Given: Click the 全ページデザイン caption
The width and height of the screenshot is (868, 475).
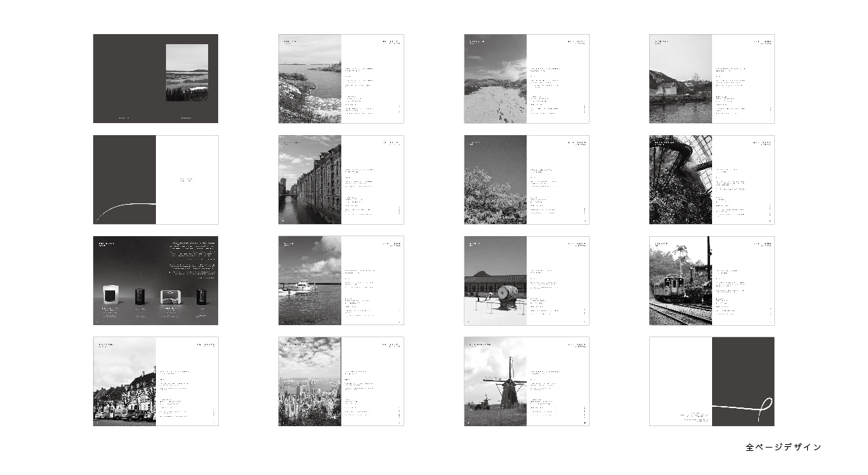Looking at the screenshot, I should pos(783,447).
